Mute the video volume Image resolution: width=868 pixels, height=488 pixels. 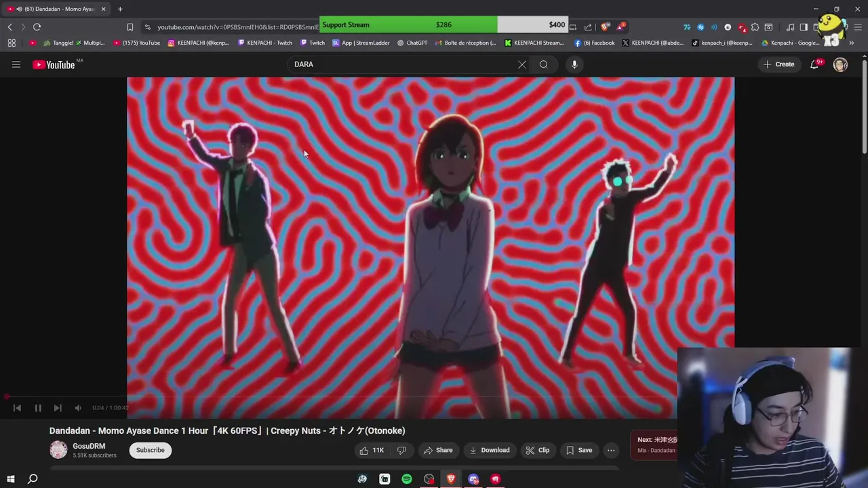pos(78,408)
